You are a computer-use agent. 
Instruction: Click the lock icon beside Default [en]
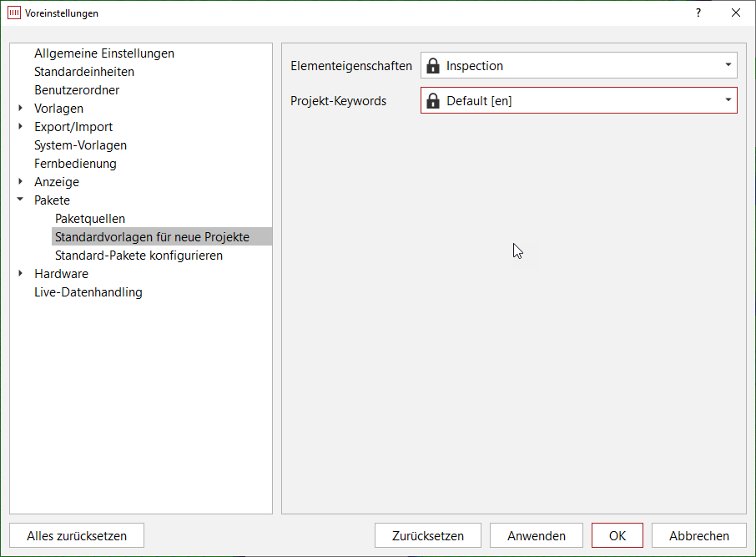pos(433,101)
